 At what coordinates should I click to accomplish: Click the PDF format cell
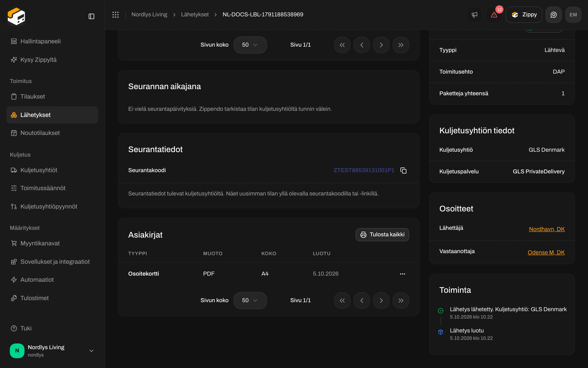click(209, 274)
